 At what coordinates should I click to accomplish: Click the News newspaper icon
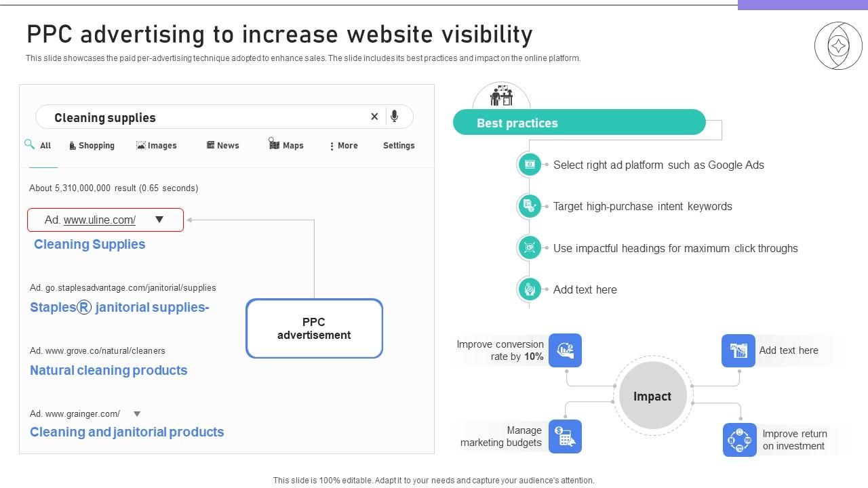point(211,145)
